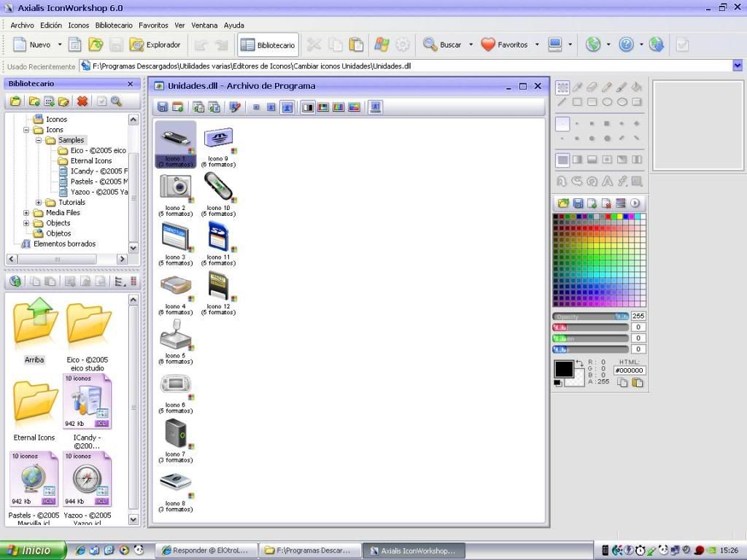Screen dimensions: 747x560
Task: Collapse the Samples tree folder
Action: [39, 141]
